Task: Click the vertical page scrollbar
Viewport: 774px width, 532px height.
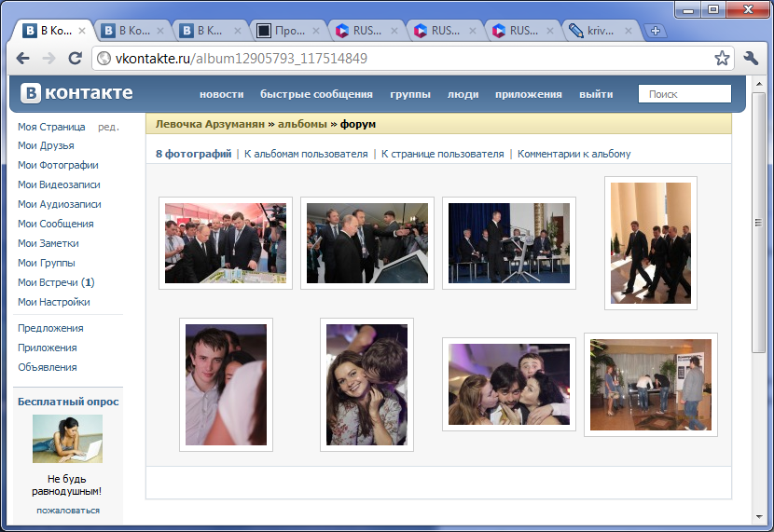Action: click(758, 280)
